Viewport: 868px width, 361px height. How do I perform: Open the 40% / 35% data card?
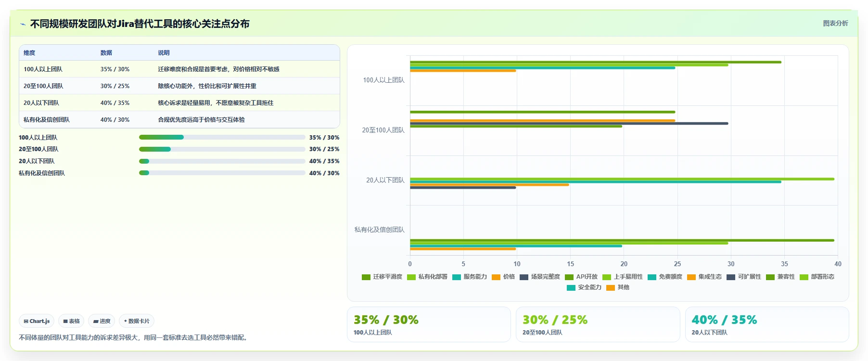(767, 324)
